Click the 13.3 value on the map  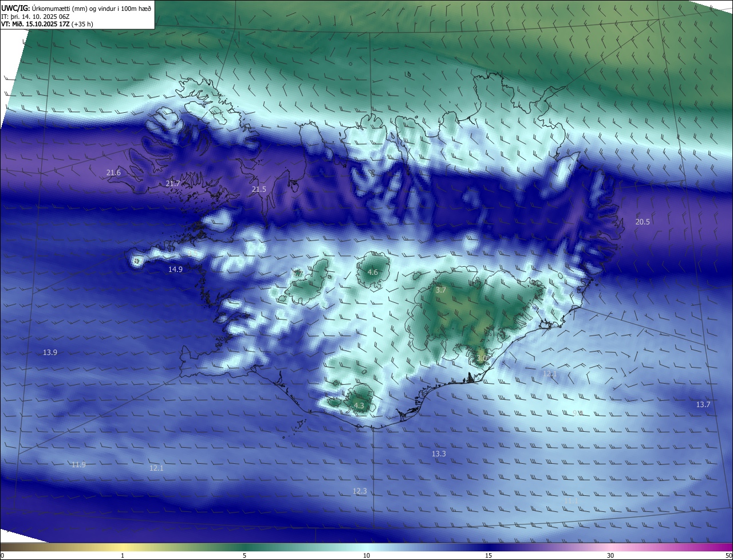coord(439,454)
